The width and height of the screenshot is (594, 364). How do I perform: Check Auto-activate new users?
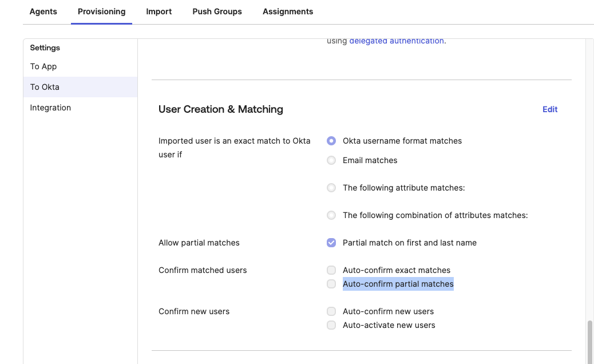331,325
